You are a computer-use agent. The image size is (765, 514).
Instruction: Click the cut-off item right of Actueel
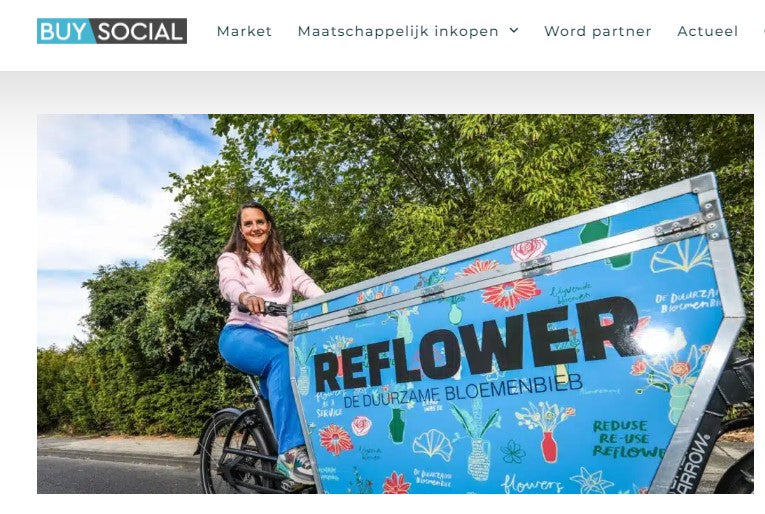pos(763,31)
